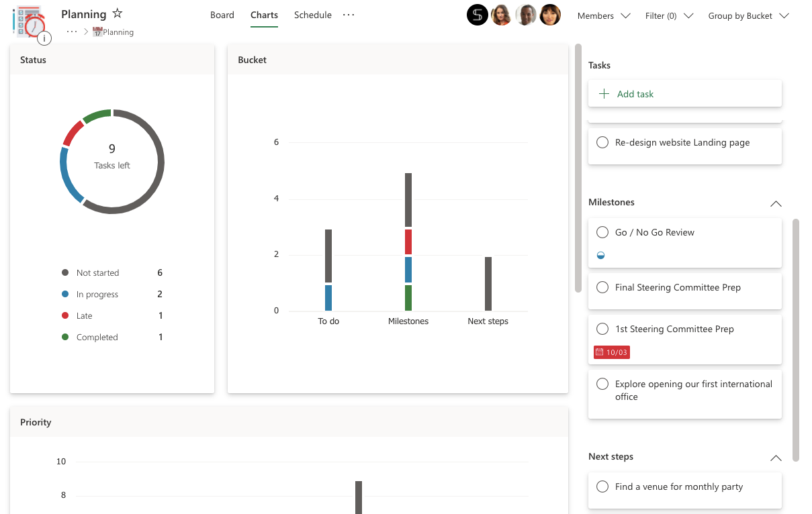Click the Bucket chart heading

tap(253, 60)
